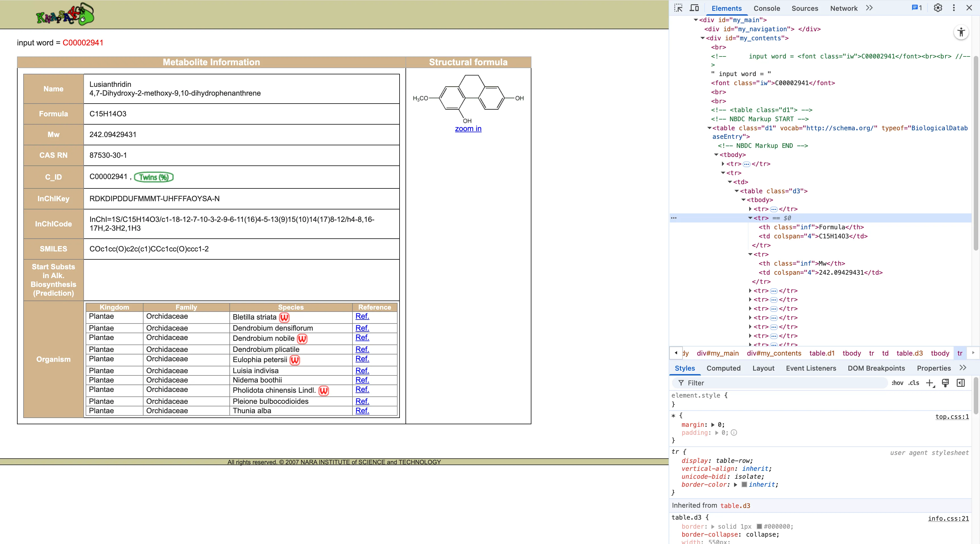Click the new style rule plus icon
The image size is (980, 544).
(930, 383)
